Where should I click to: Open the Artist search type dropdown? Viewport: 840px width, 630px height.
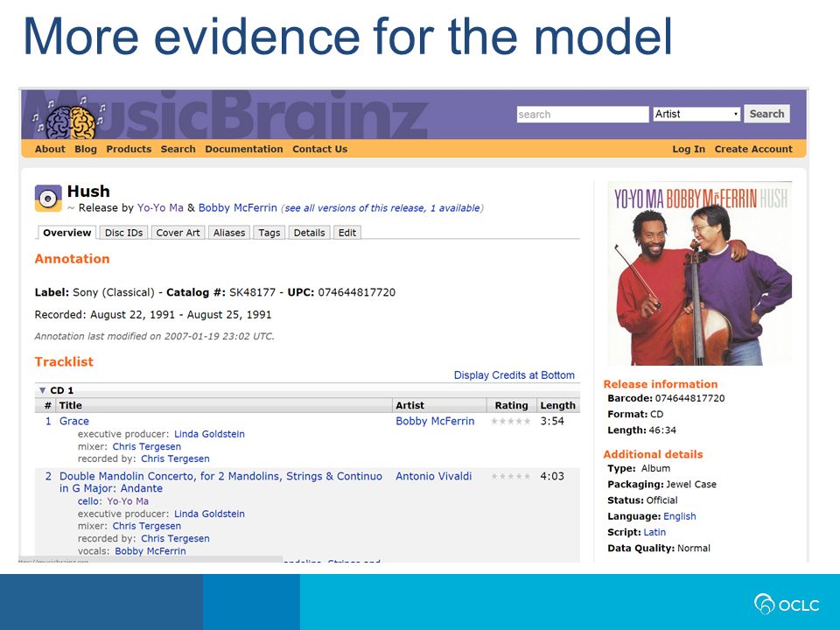click(696, 114)
